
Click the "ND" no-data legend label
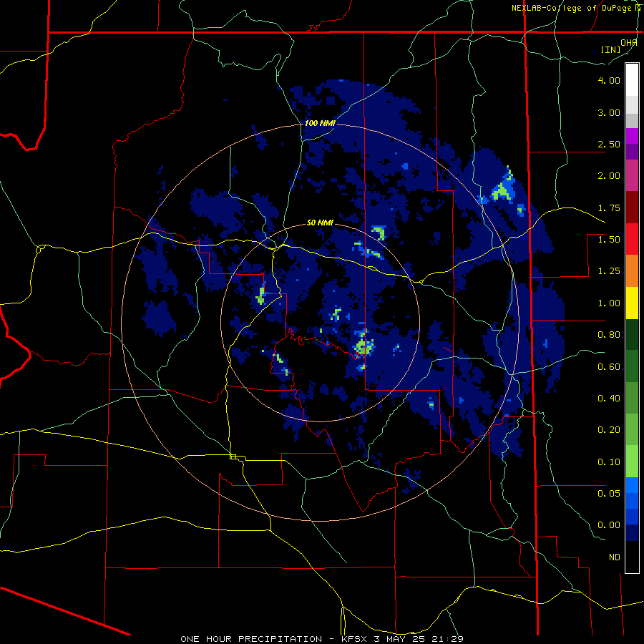(615, 557)
